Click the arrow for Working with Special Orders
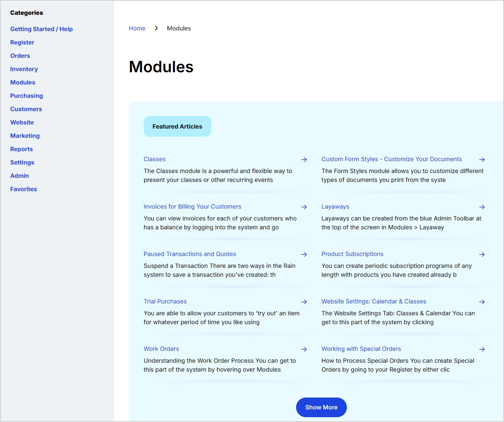The width and height of the screenshot is (504, 422). tap(482, 349)
